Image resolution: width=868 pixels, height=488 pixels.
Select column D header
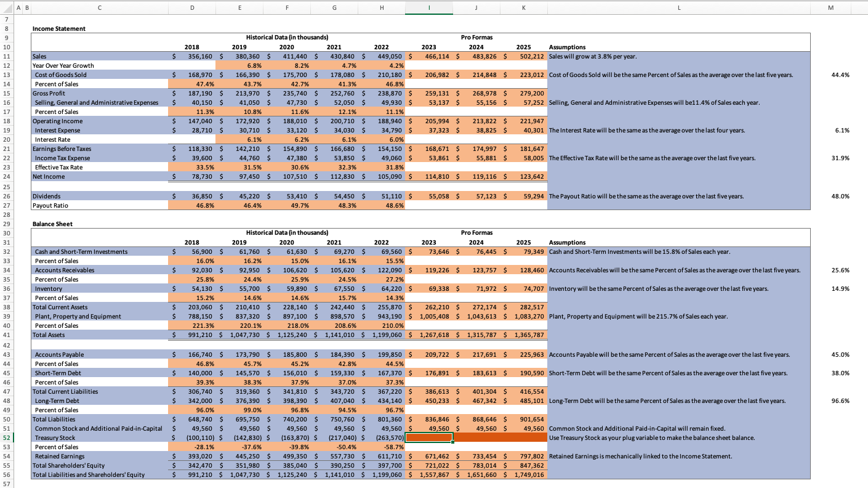[191, 9]
